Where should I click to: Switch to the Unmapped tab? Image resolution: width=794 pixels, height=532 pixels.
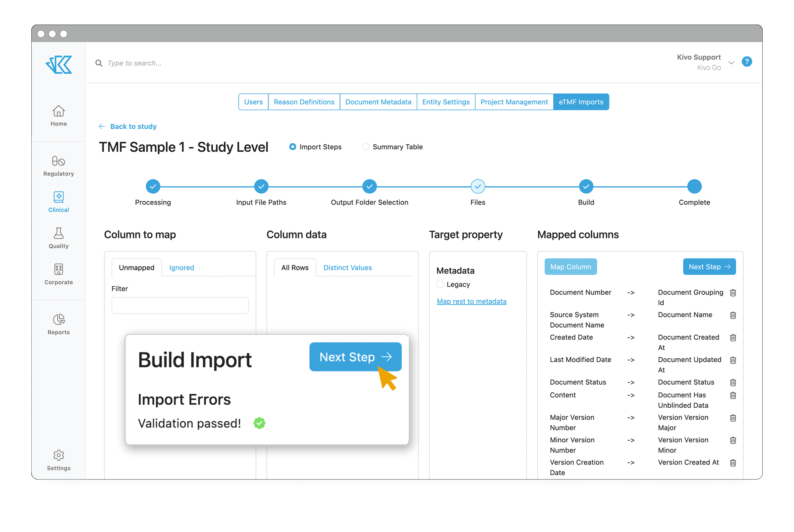137,268
